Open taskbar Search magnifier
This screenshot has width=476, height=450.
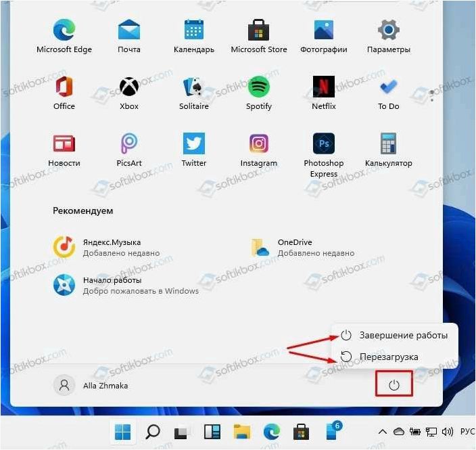[152, 432]
